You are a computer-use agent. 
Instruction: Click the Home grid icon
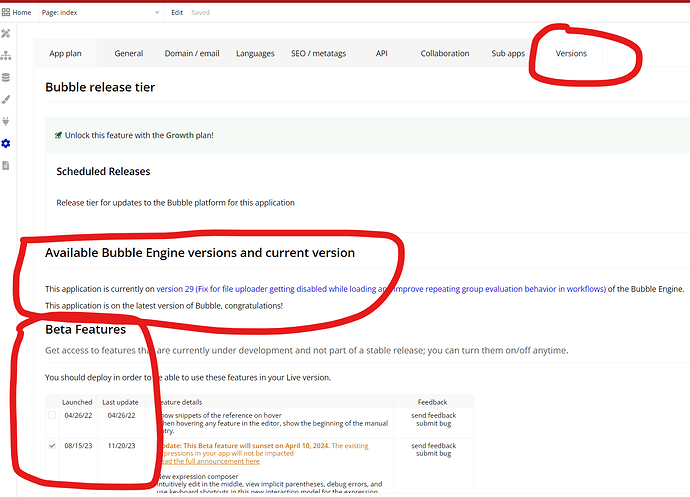(x=6, y=12)
